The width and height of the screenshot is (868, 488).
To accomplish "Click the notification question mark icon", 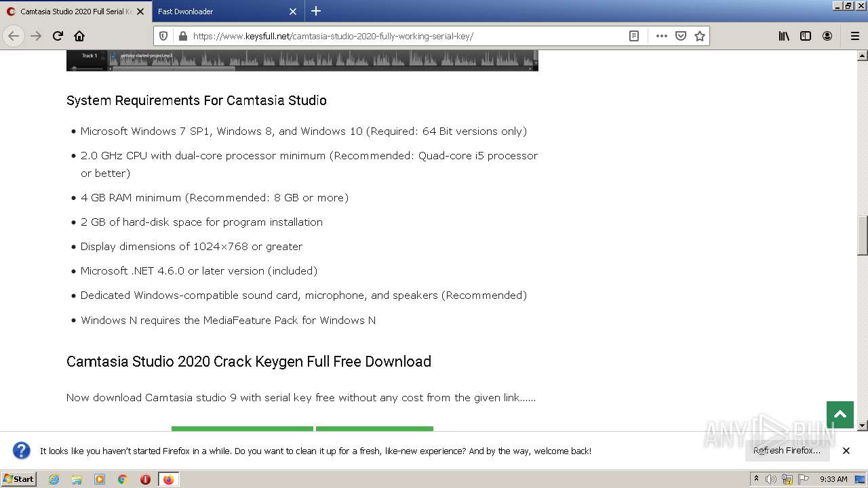I will point(22,451).
